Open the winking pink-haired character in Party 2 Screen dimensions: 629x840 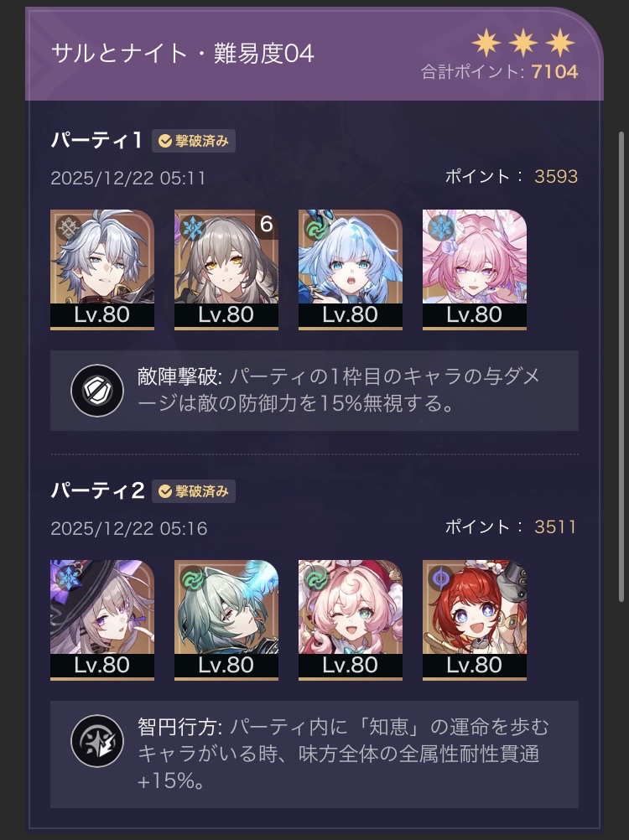coord(351,620)
